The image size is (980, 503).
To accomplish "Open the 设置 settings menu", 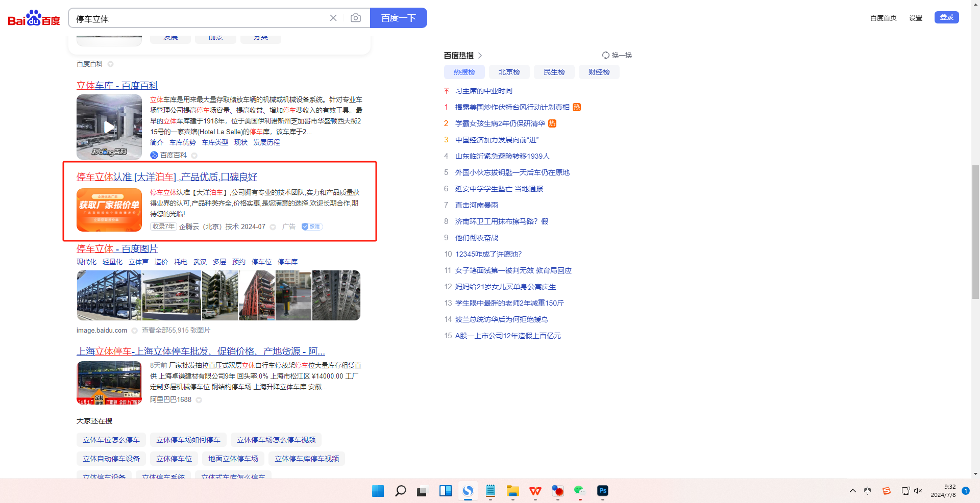I will (x=915, y=18).
